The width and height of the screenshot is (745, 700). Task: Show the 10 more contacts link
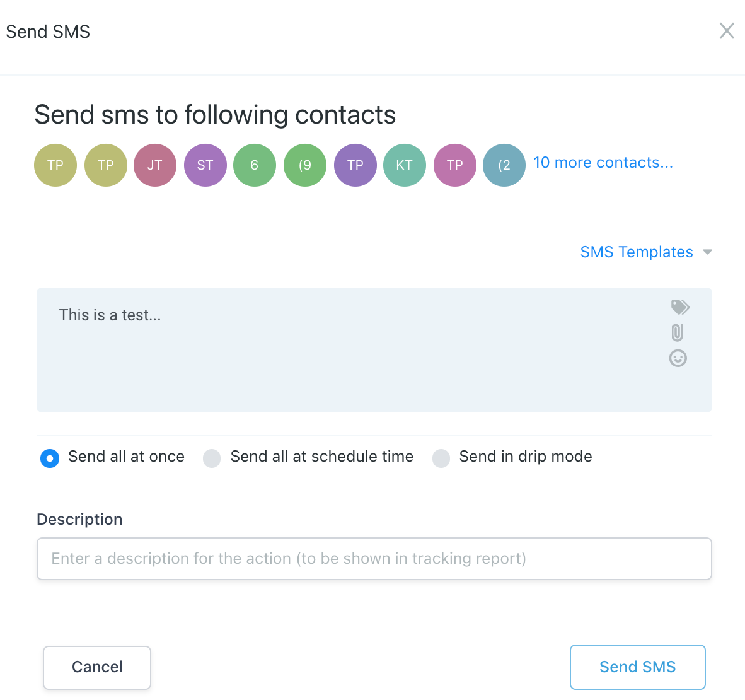click(x=603, y=163)
